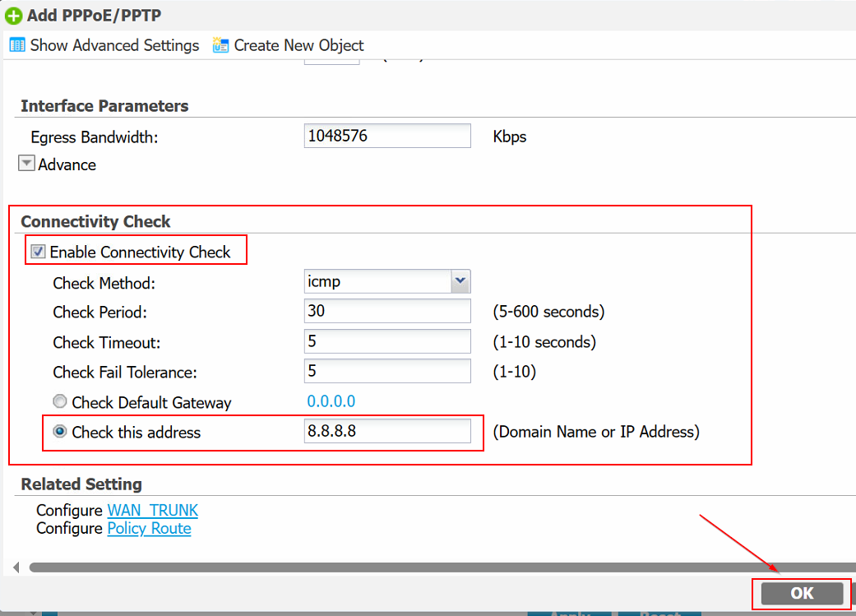
Task: Expand the Advance section triangle
Action: (x=27, y=164)
